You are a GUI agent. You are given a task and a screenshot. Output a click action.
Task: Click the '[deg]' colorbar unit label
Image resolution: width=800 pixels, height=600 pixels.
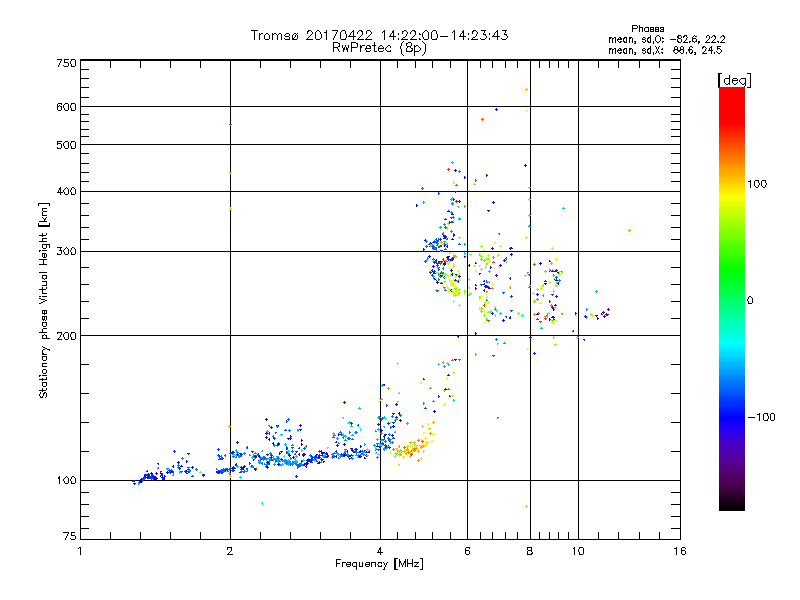click(734, 80)
